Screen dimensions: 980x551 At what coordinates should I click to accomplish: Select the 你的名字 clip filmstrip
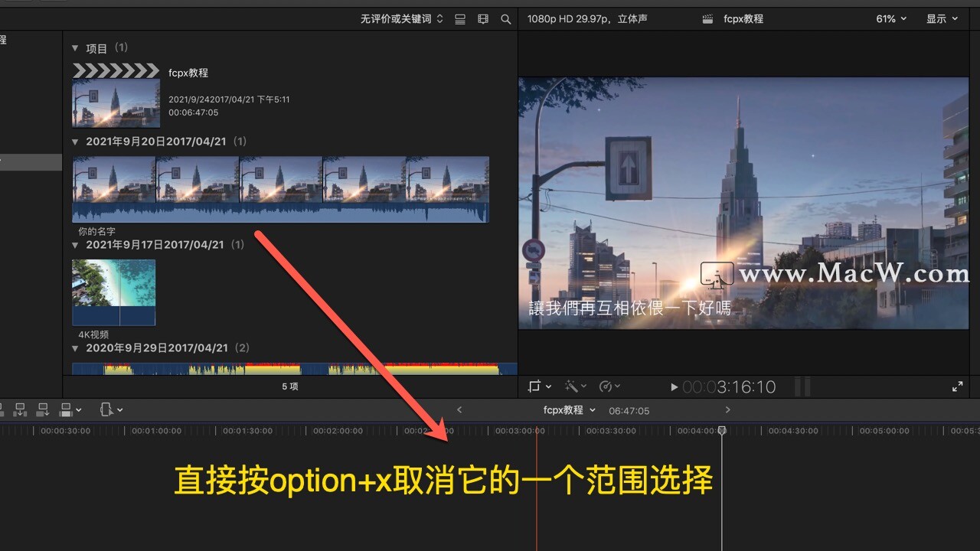click(x=280, y=190)
